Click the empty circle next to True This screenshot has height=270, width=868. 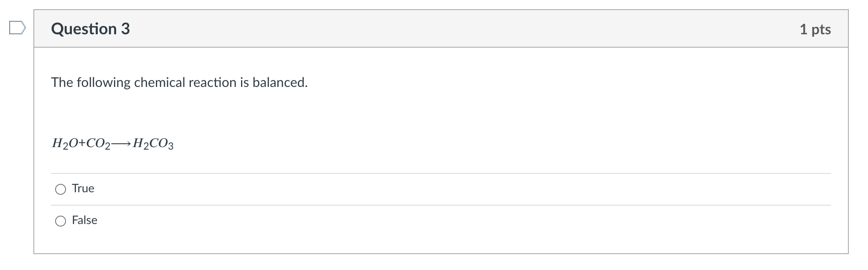pyautogui.click(x=60, y=189)
